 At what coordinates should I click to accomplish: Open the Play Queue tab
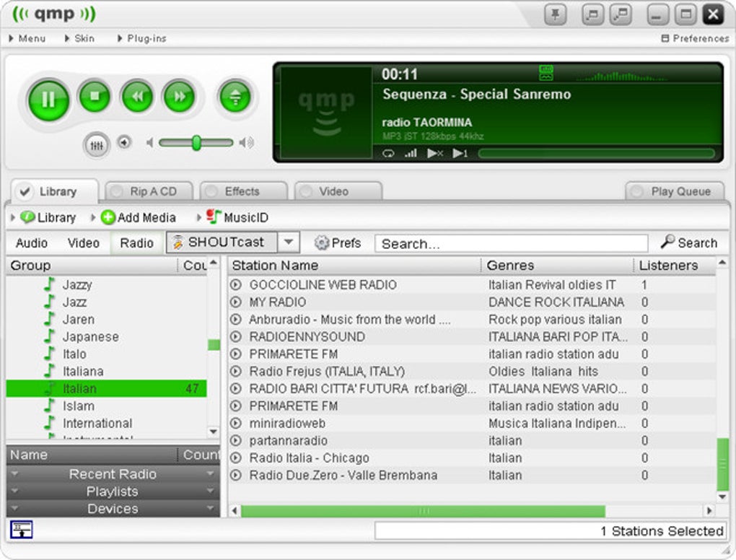click(x=675, y=191)
